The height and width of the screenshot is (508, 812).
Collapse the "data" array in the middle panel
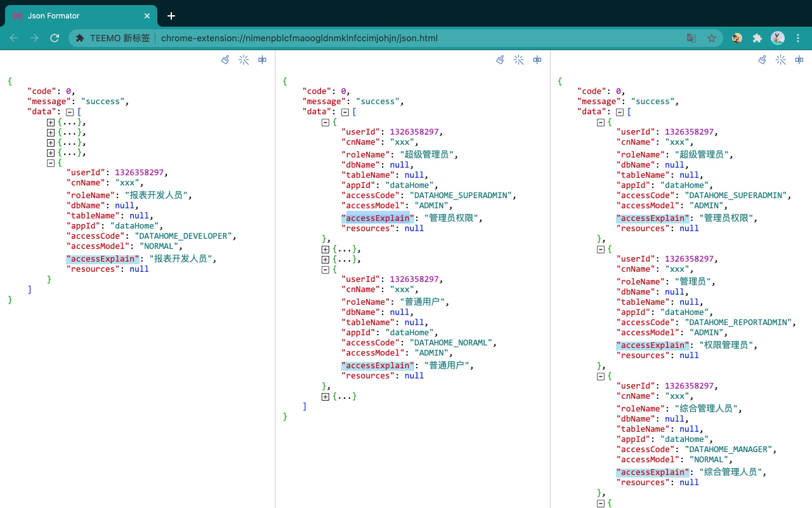point(345,112)
